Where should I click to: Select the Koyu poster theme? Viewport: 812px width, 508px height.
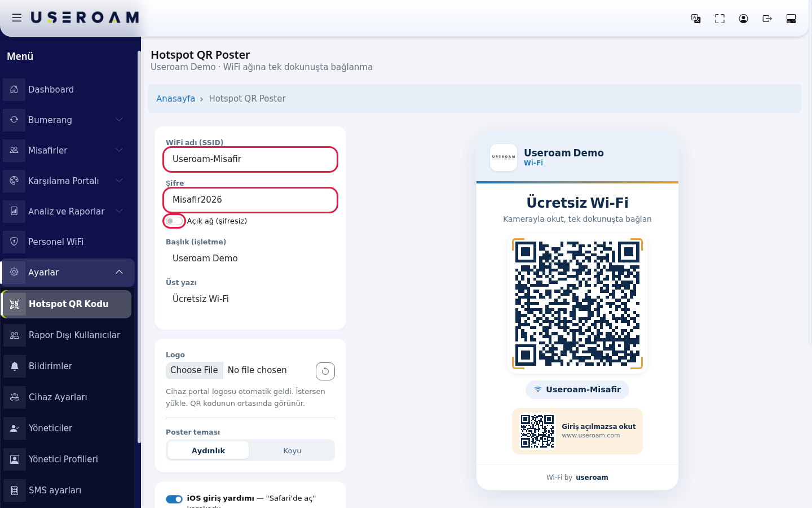click(292, 450)
